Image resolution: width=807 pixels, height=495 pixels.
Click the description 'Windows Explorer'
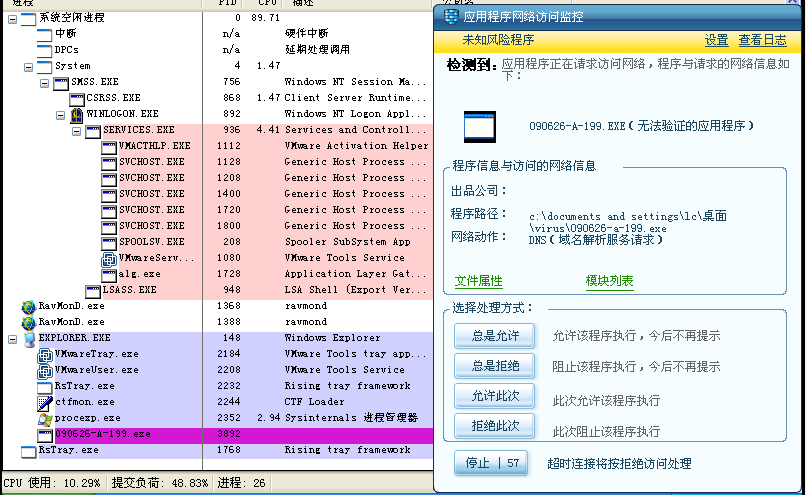click(x=332, y=338)
